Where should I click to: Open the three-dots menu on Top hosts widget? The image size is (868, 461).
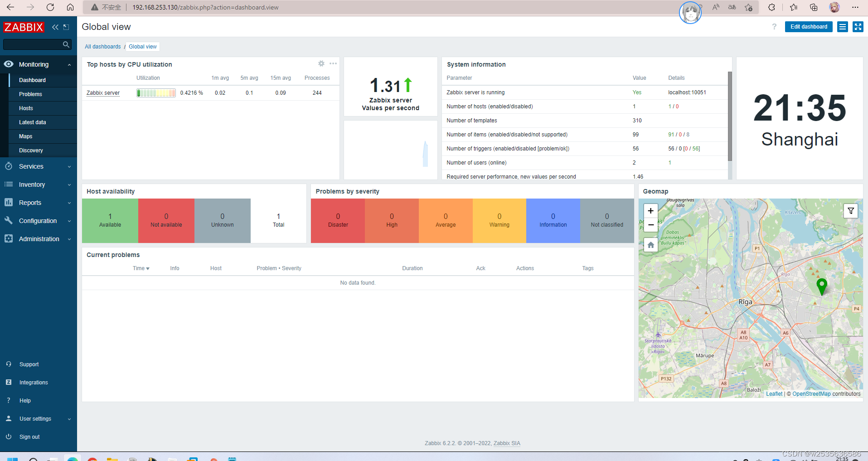(x=333, y=64)
